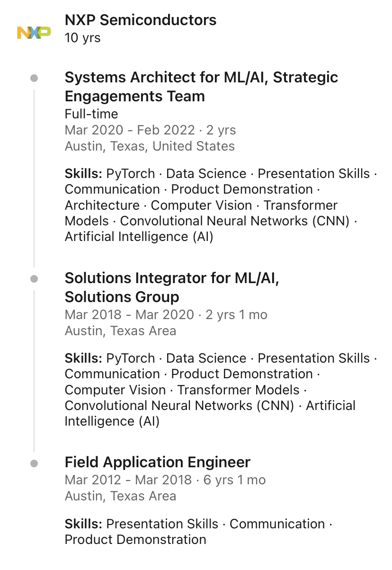Click the Full-time employment type label

tap(91, 114)
